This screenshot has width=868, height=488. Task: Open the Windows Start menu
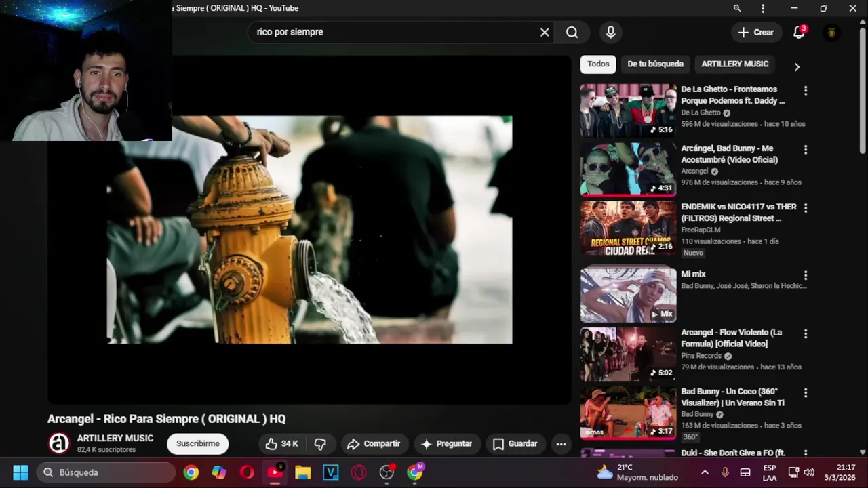pyautogui.click(x=20, y=472)
